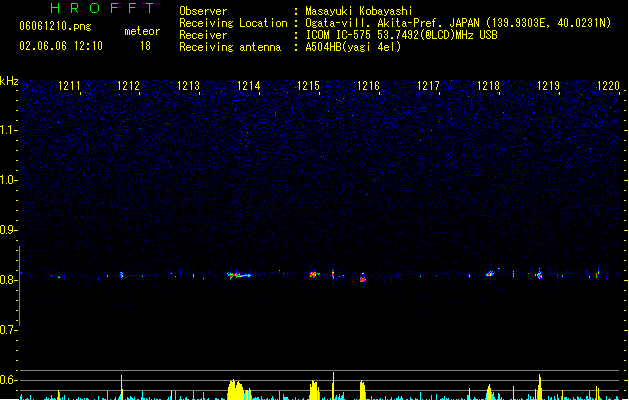Click the 0.8 kHz axis label
The image size is (629, 400).
(8, 280)
